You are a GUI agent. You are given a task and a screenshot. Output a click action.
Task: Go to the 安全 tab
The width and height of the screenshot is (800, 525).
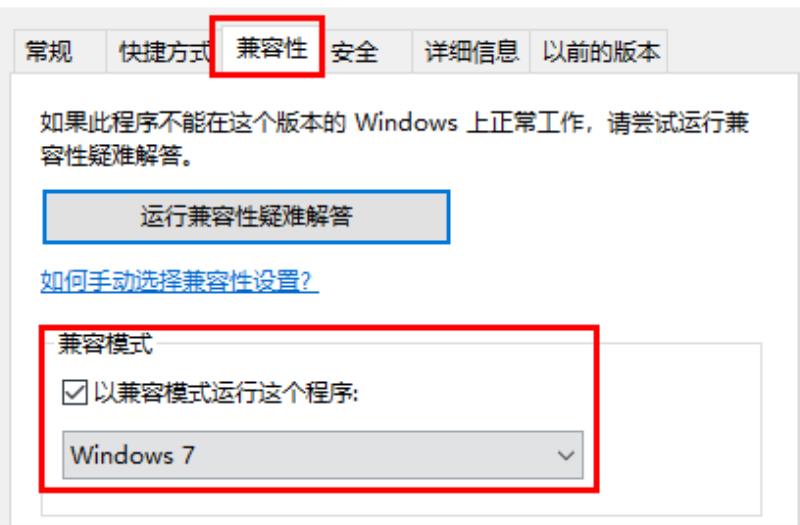(x=355, y=52)
